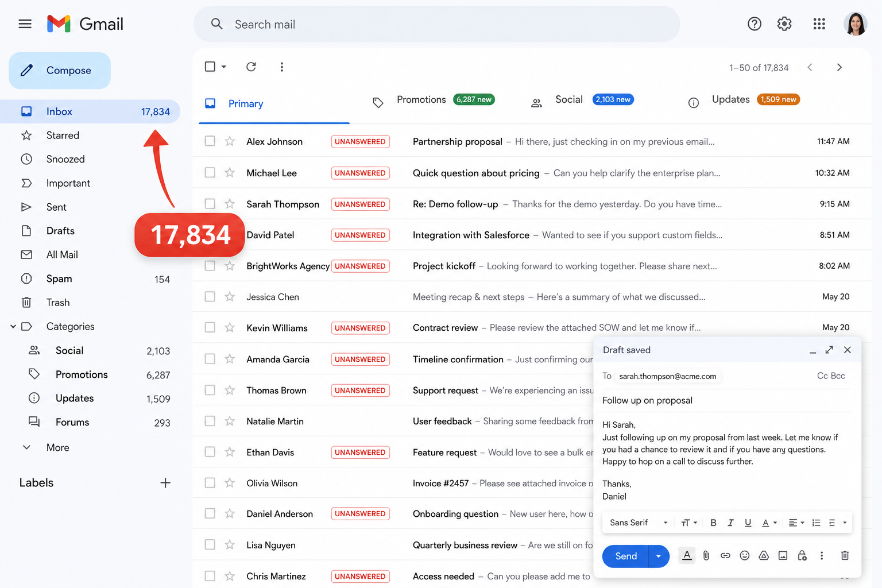Open the Google apps grid
This screenshot has width=882, height=588.
819,24
